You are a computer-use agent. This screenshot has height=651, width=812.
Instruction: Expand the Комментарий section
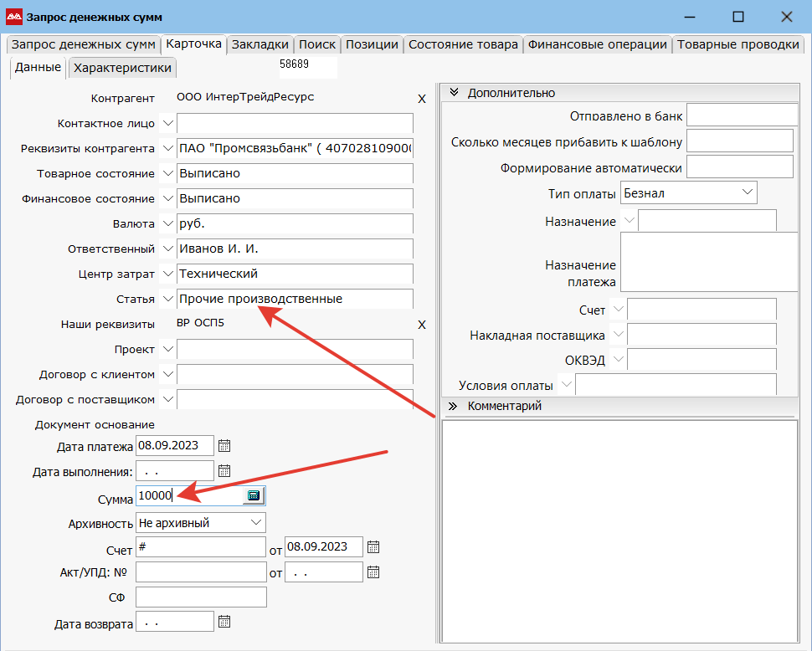tap(453, 406)
